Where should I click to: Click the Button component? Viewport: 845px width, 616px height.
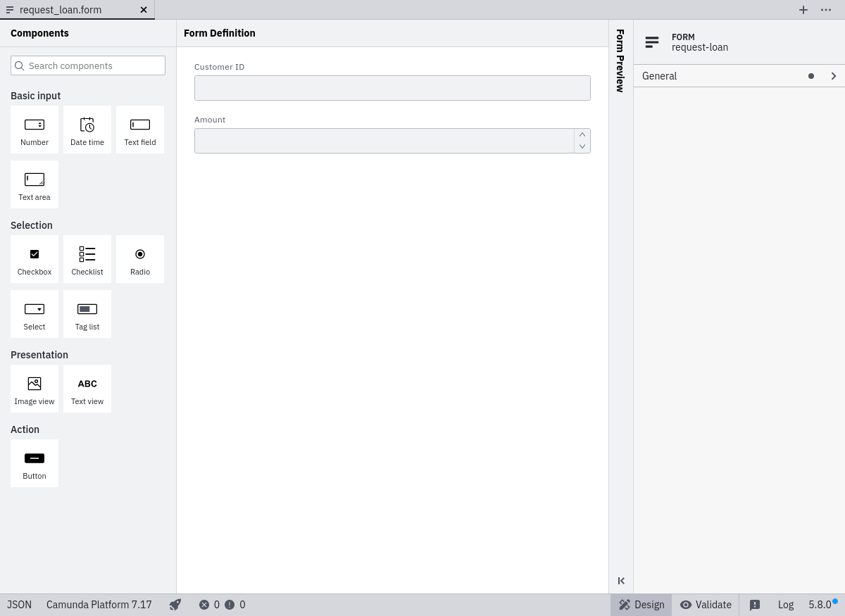coord(35,464)
